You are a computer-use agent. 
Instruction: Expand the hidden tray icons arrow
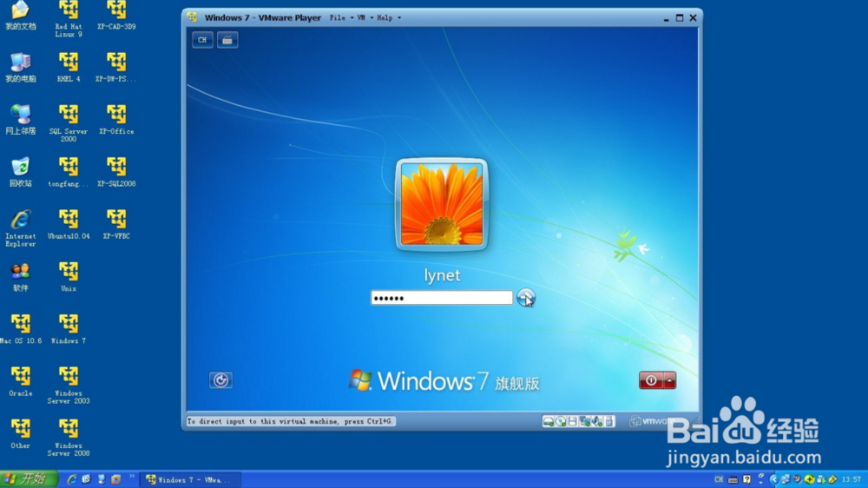[x=773, y=479]
